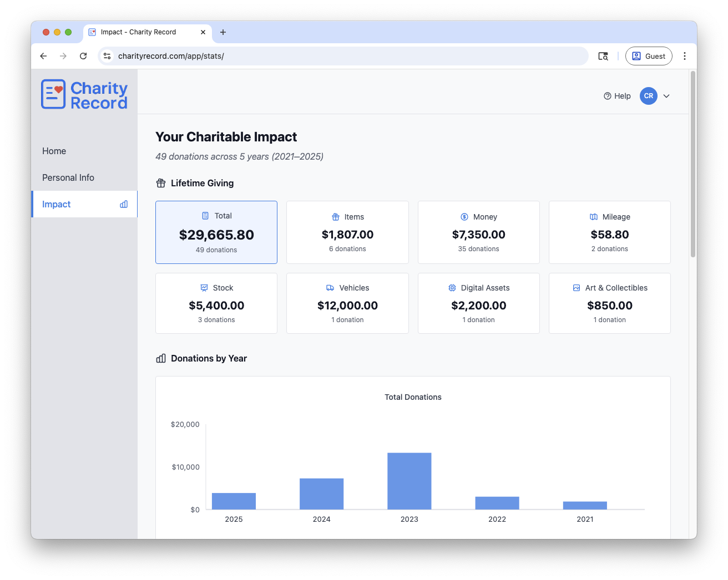Click the gift icon on Items card
This screenshot has height=580, width=728.
pos(336,217)
